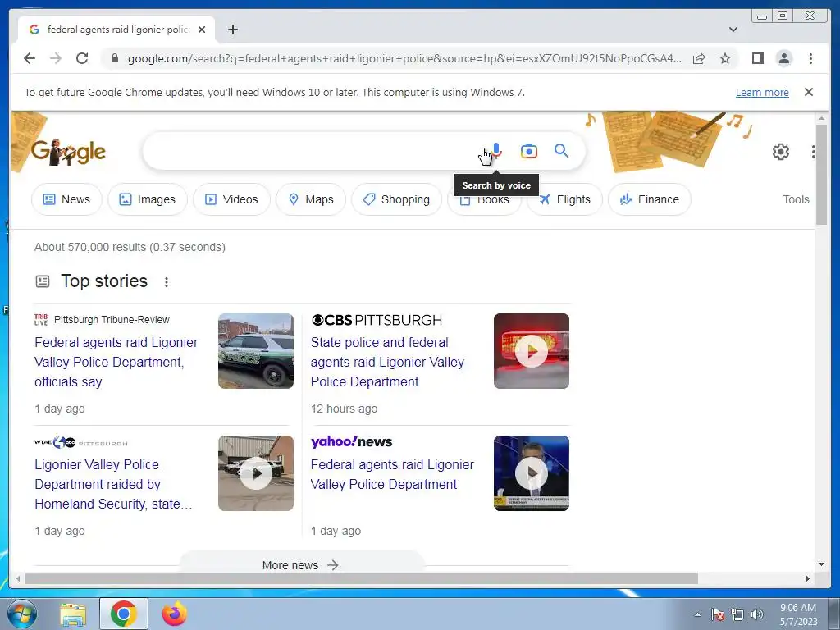Click the forward navigation arrow
Viewport: 840px width, 630px height.
tap(56, 58)
